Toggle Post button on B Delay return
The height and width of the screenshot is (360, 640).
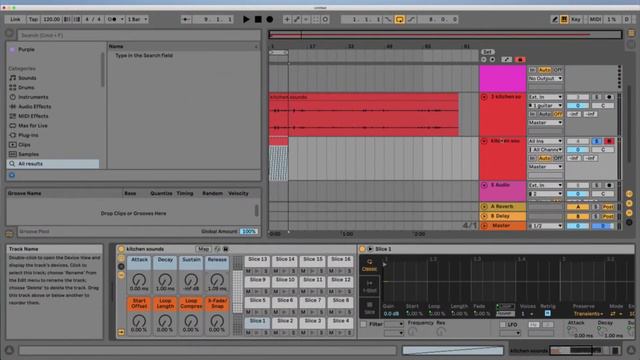pyautogui.click(x=608, y=216)
